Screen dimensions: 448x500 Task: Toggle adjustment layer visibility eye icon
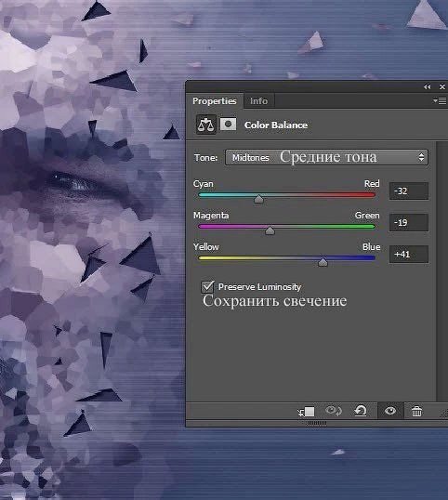tap(390, 411)
